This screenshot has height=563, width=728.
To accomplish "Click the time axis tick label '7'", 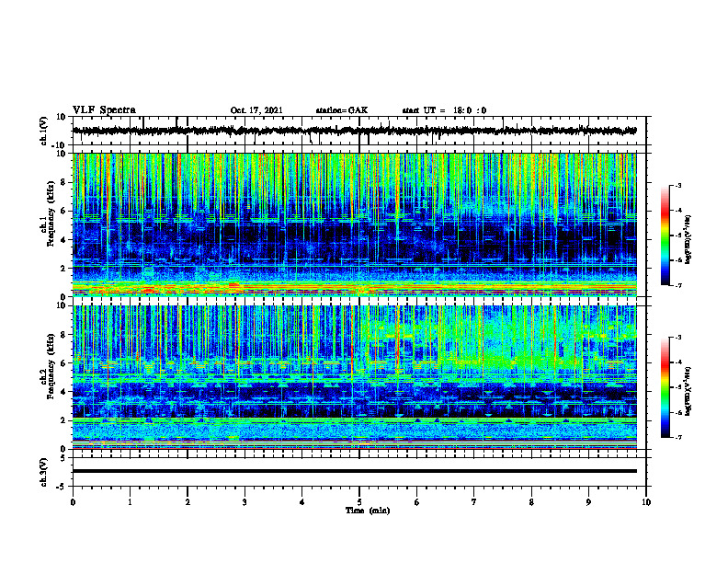I will (x=474, y=502).
